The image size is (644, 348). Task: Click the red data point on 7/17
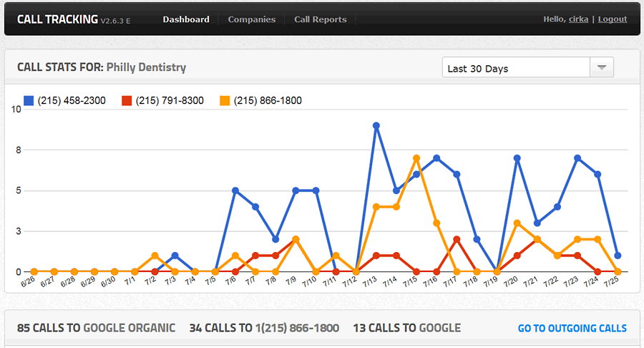click(457, 239)
